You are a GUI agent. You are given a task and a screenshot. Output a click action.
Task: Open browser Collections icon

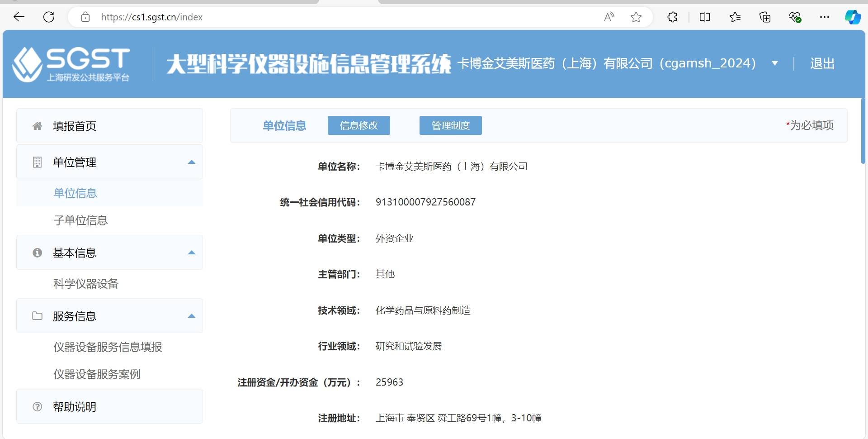pos(764,17)
